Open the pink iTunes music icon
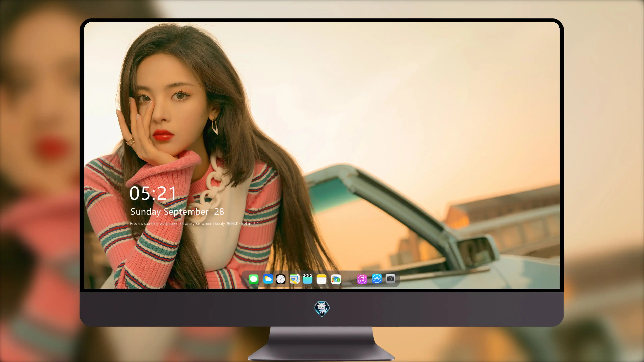The width and height of the screenshot is (644, 362). tap(362, 279)
